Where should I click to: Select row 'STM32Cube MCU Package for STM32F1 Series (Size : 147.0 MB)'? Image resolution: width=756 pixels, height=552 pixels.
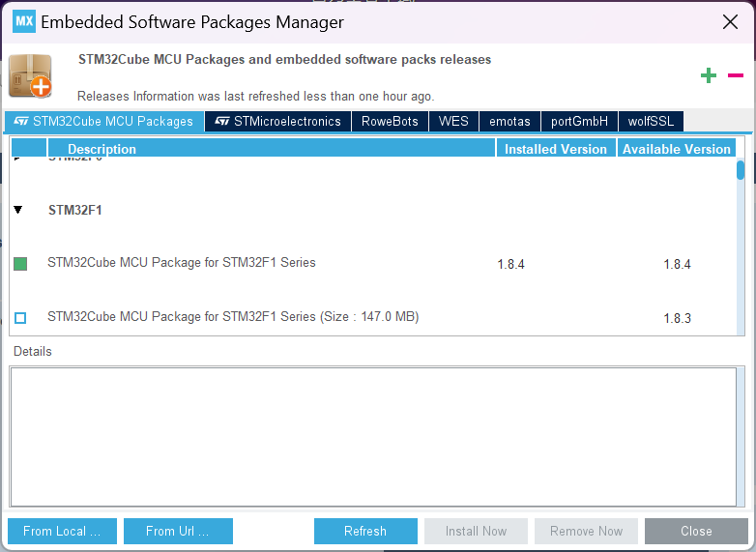click(373, 317)
